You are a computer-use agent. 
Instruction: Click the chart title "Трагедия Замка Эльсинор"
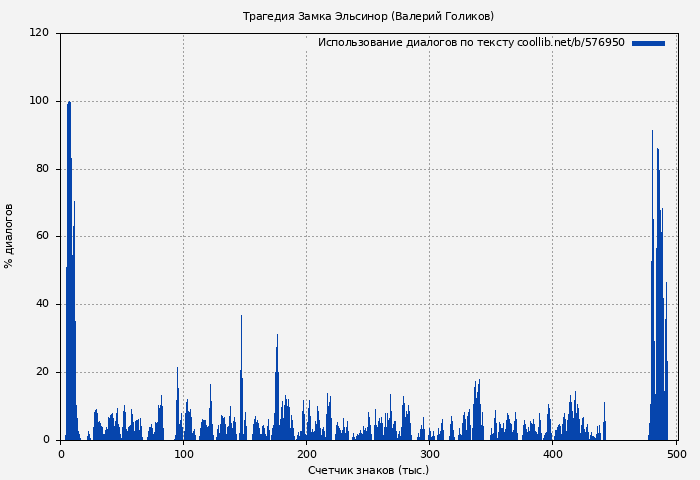(x=368, y=16)
